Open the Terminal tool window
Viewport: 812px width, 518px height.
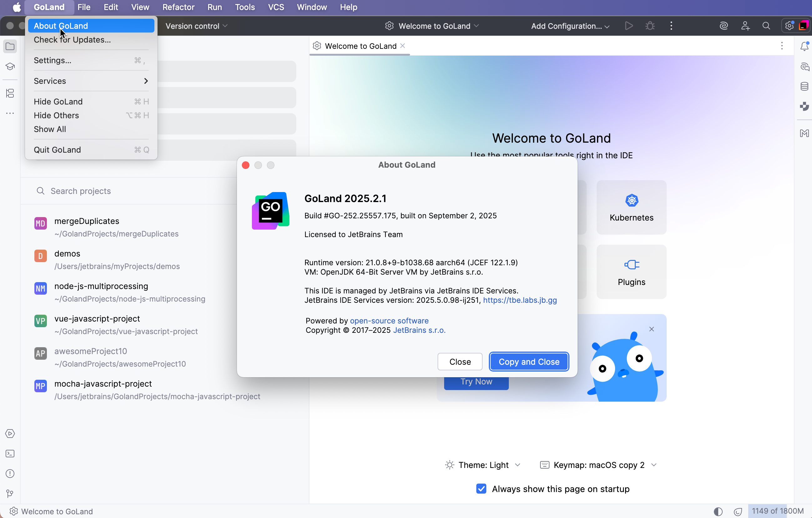tap(10, 454)
